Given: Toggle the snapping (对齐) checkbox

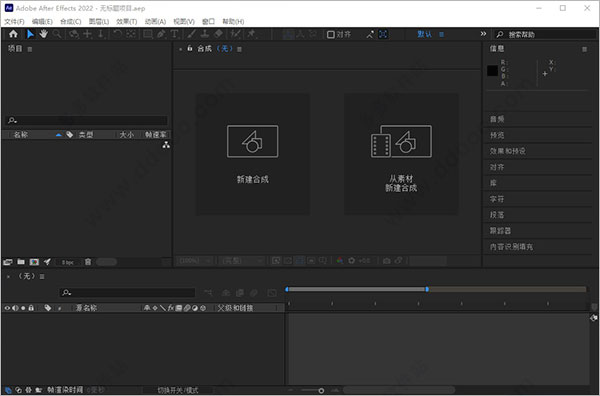Looking at the screenshot, I should 331,34.
